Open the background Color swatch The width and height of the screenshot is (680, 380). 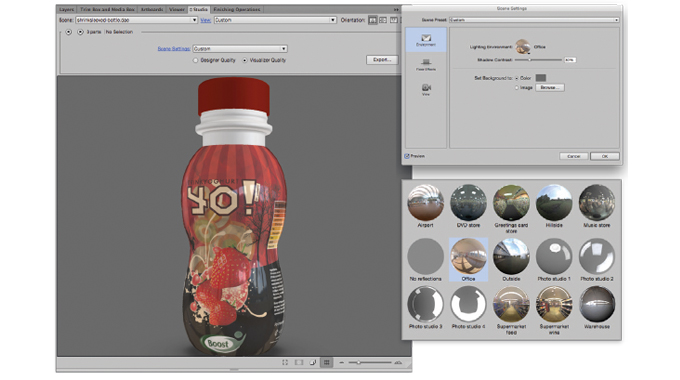[x=540, y=78]
